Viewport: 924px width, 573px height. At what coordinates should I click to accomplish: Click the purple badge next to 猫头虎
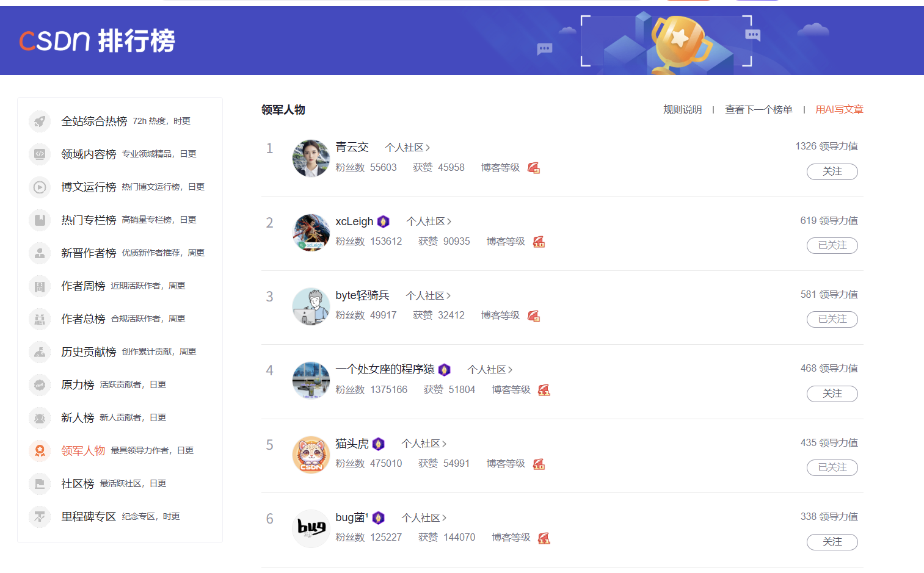point(378,444)
